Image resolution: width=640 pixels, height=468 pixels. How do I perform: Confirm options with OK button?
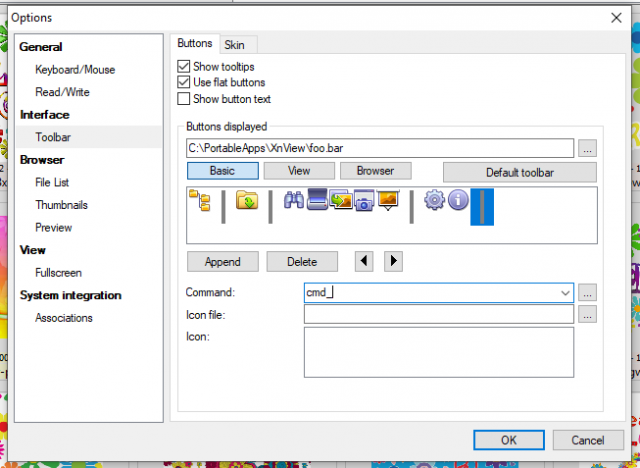tap(509, 440)
